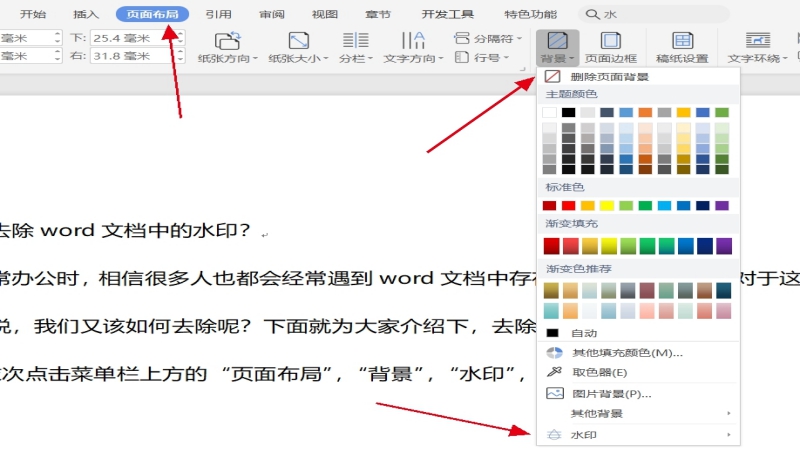
Task: Switch to the 插入 (Insert) tab
Action: [87, 14]
